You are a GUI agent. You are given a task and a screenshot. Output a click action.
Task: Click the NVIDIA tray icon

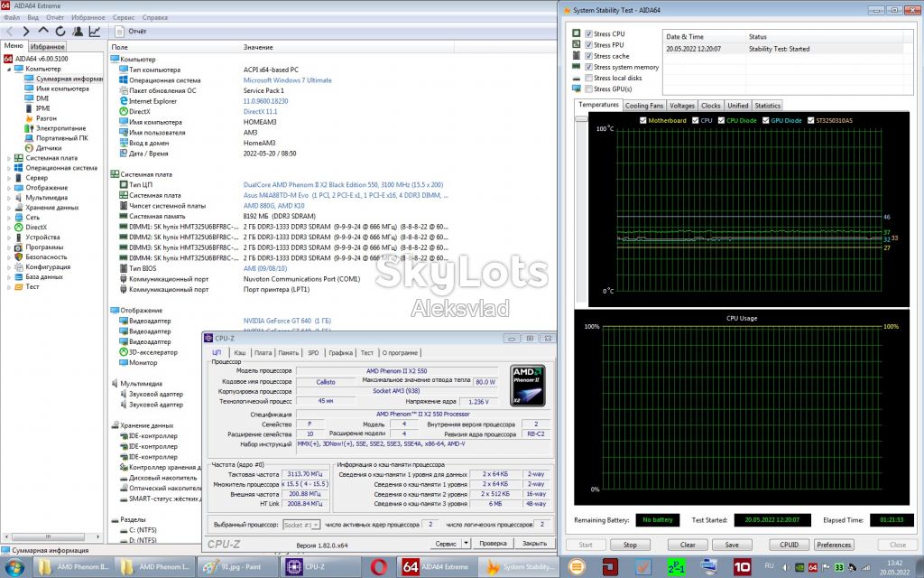pos(799,567)
